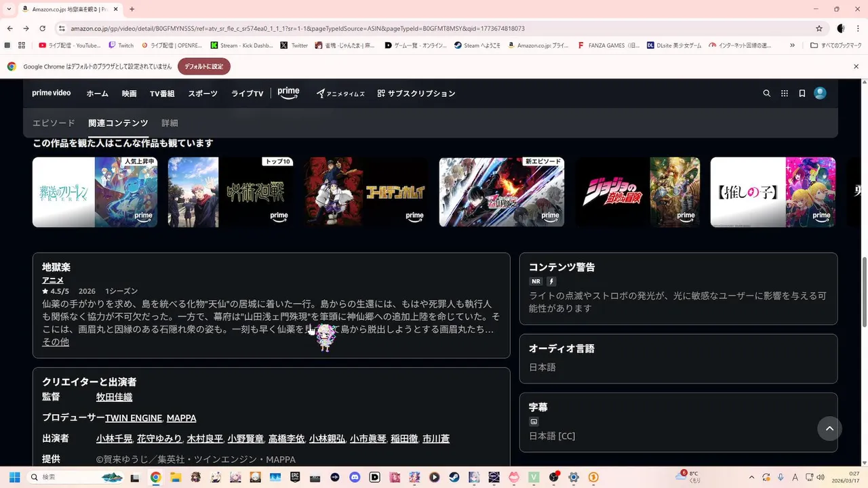
Task: Open the Amazon.co.jp プライム bookmark
Action: 539,45
